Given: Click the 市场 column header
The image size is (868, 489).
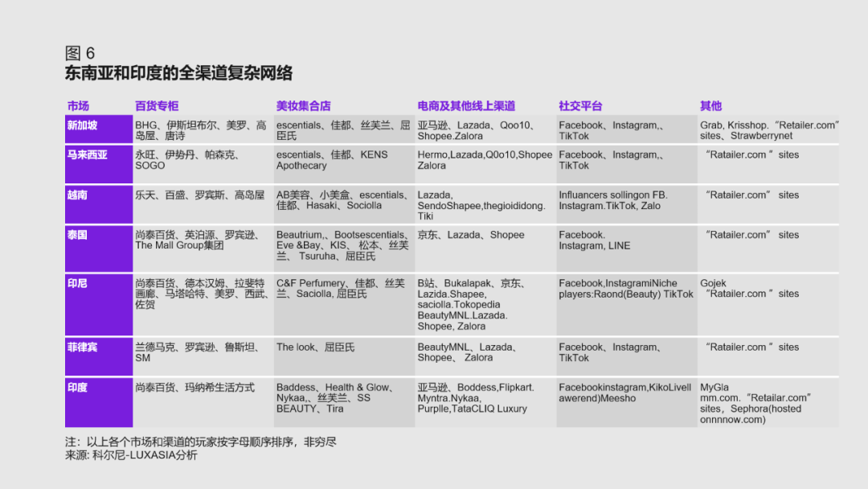Looking at the screenshot, I should click(78, 106).
